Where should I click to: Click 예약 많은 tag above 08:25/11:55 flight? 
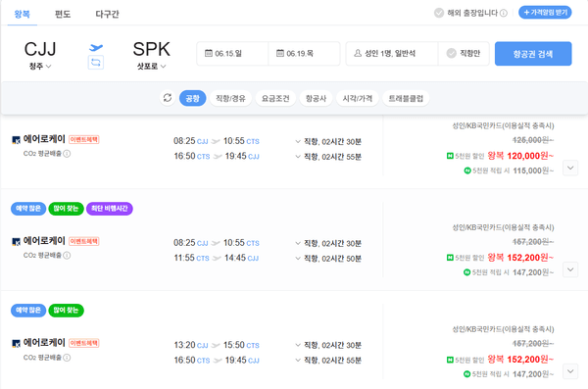click(x=28, y=209)
